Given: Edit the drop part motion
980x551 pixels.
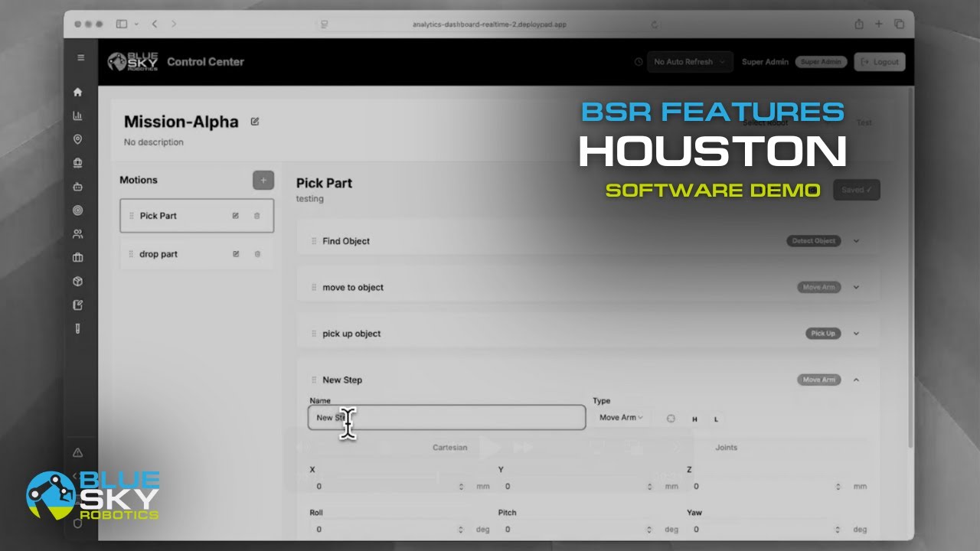Looking at the screenshot, I should 236,254.
